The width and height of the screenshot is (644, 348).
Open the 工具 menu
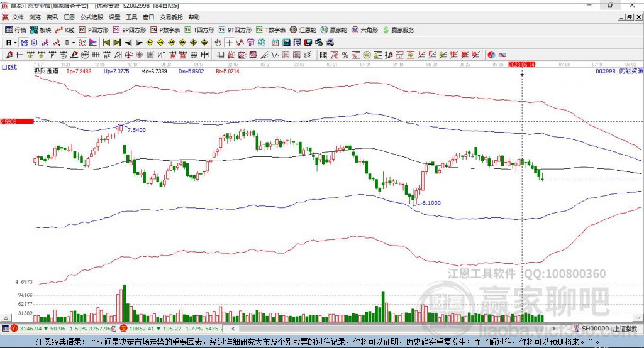tap(131, 17)
